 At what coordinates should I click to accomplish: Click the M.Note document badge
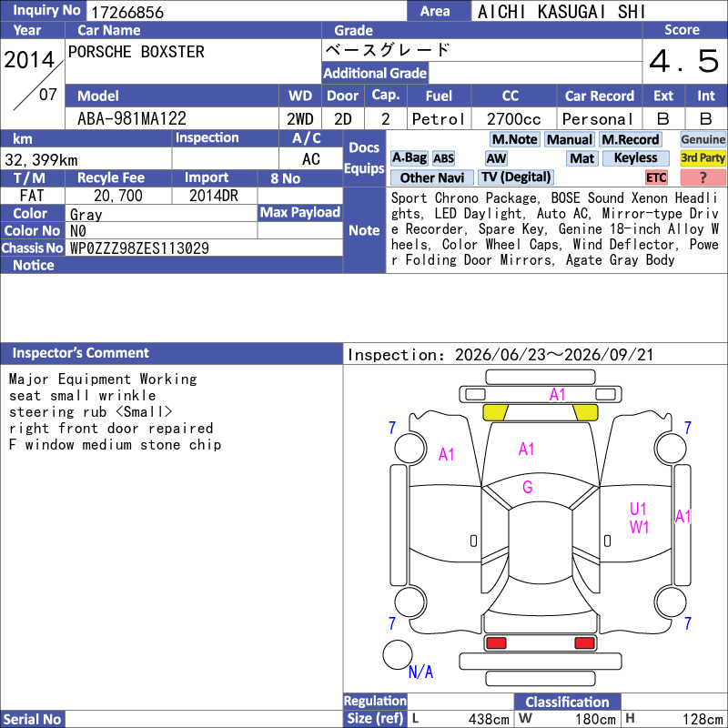514,139
